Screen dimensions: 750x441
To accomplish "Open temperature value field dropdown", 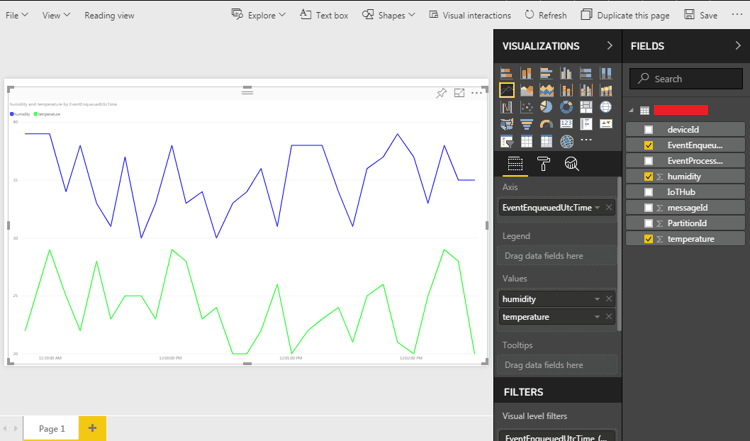I will (597, 317).
